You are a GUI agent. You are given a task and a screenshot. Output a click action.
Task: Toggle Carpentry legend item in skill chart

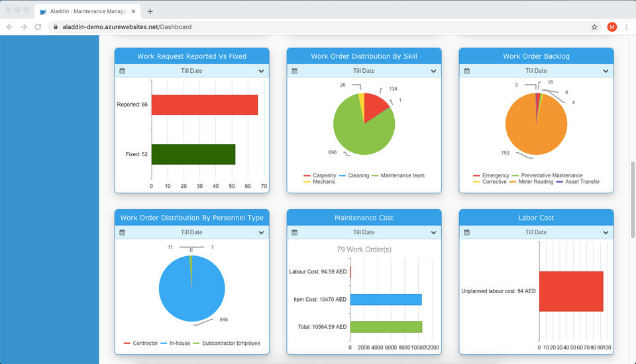[x=320, y=175]
